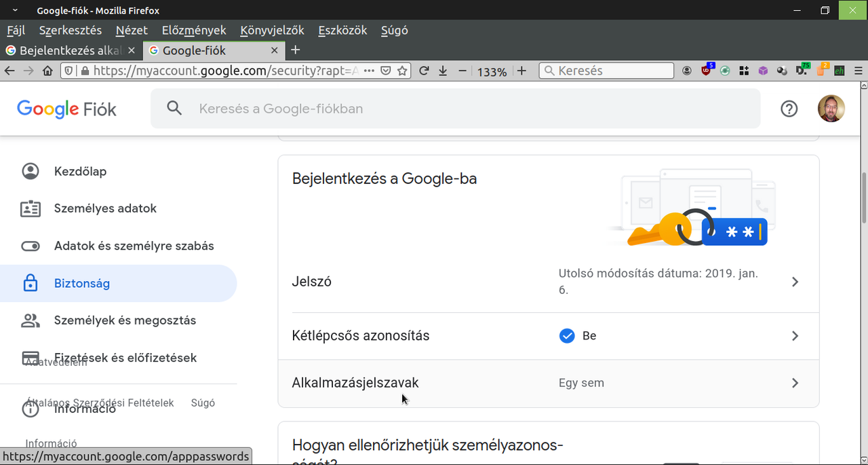Viewport: 868px width, 465px height.
Task: Restore the Firefox window size
Action: tap(825, 10)
